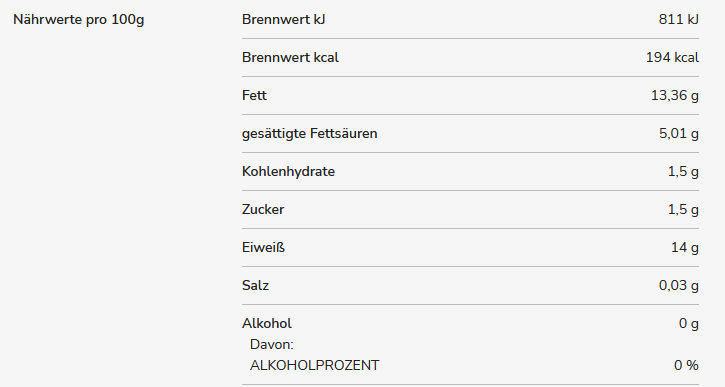Click the Kohlenhydrate 1,5 g value
725x387 pixels.
[683, 172]
